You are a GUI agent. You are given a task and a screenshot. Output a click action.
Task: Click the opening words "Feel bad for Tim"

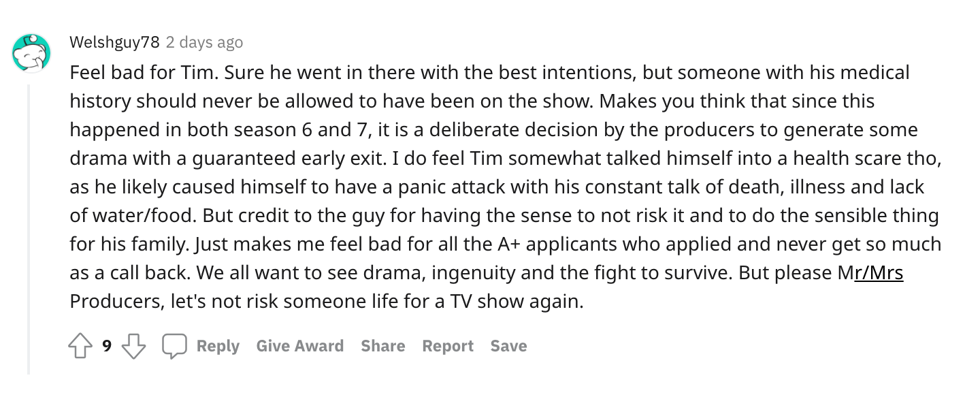click(x=128, y=72)
